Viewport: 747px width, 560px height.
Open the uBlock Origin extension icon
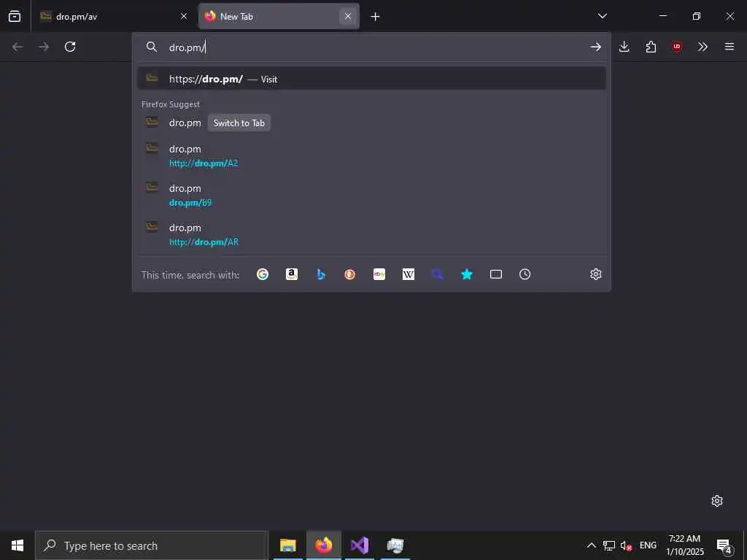(677, 47)
